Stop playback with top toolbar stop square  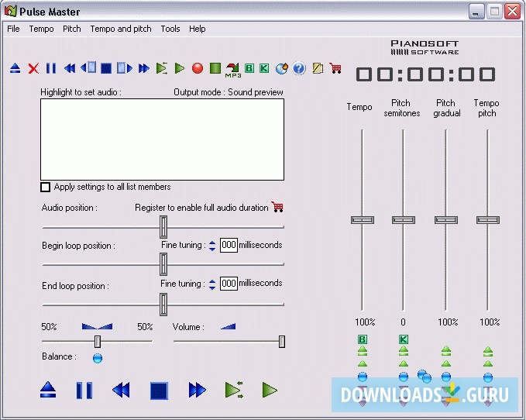pos(106,68)
